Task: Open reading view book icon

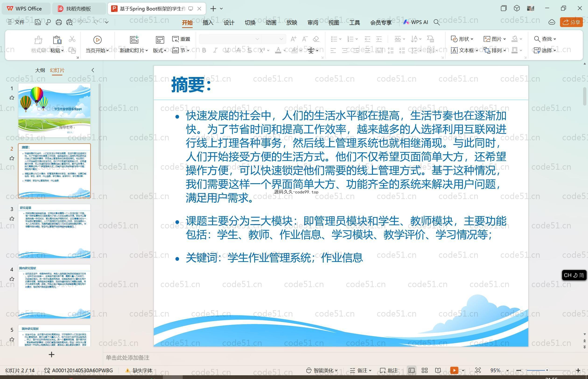Action: (x=438, y=370)
